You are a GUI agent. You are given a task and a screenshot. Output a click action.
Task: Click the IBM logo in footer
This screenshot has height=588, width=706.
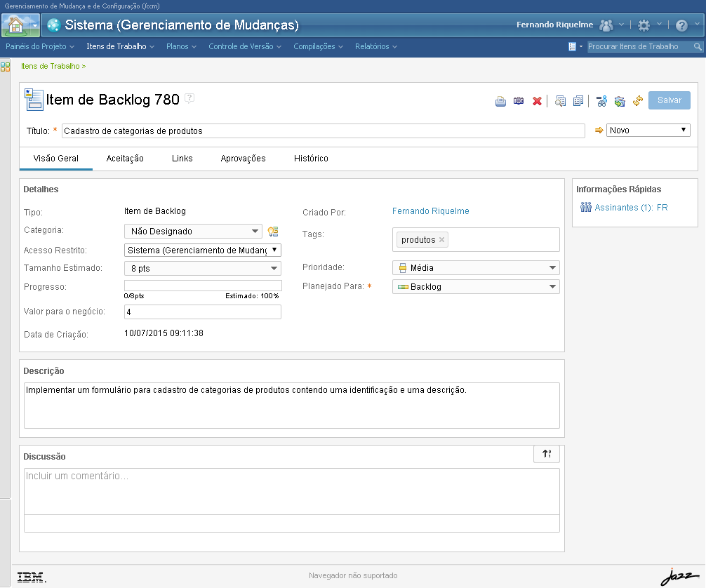32,577
